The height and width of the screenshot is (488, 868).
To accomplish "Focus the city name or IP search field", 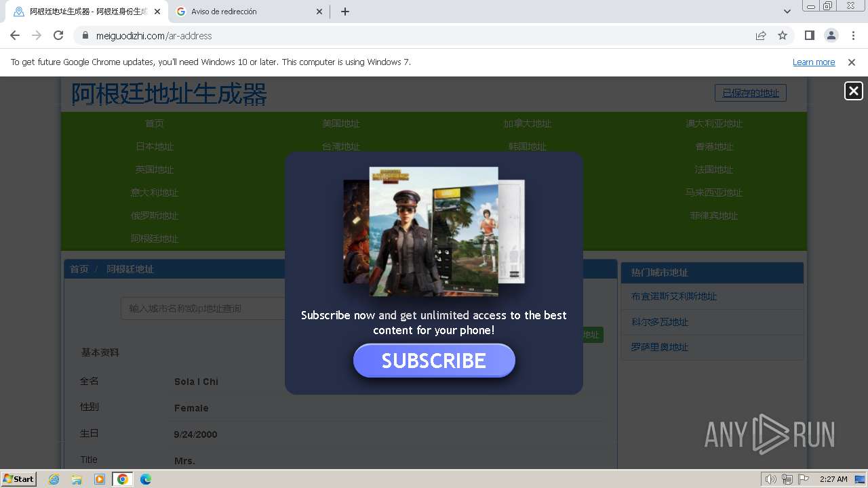I will [203, 308].
